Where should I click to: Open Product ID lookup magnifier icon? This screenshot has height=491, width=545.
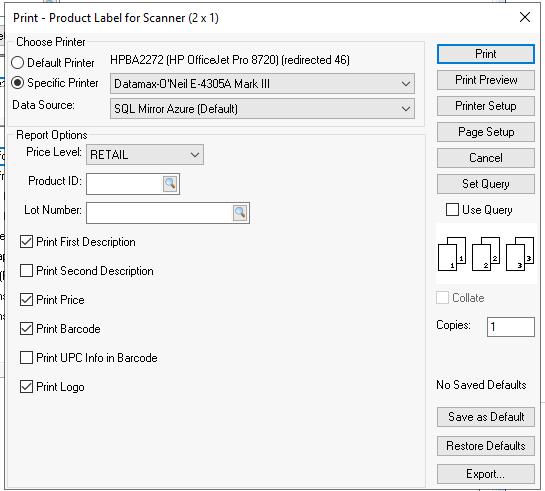[x=170, y=183]
